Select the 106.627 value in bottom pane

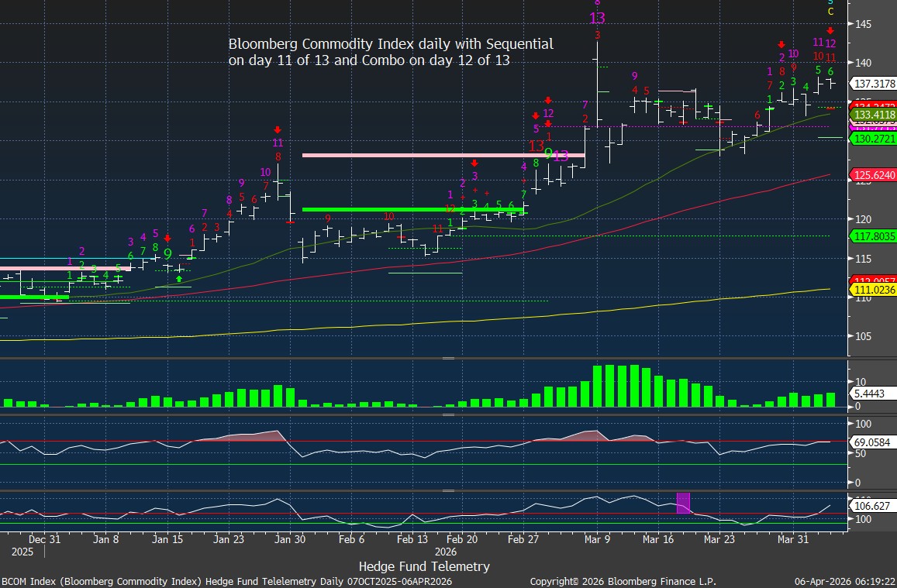tap(873, 506)
